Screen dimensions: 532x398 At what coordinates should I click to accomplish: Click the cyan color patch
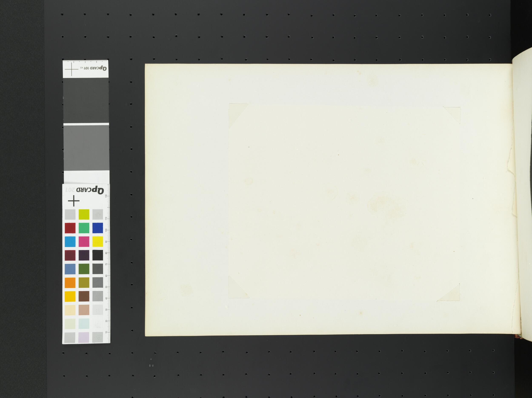[x=70, y=242]
